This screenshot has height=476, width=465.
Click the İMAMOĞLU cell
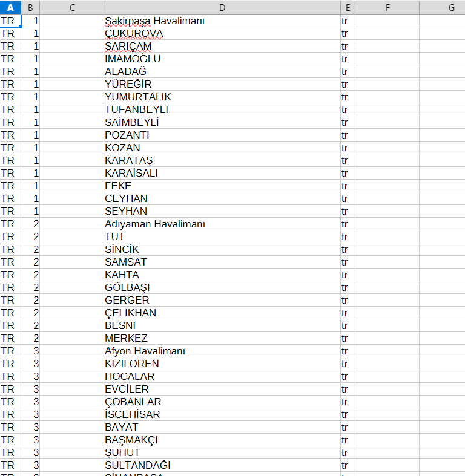[222, 59]
